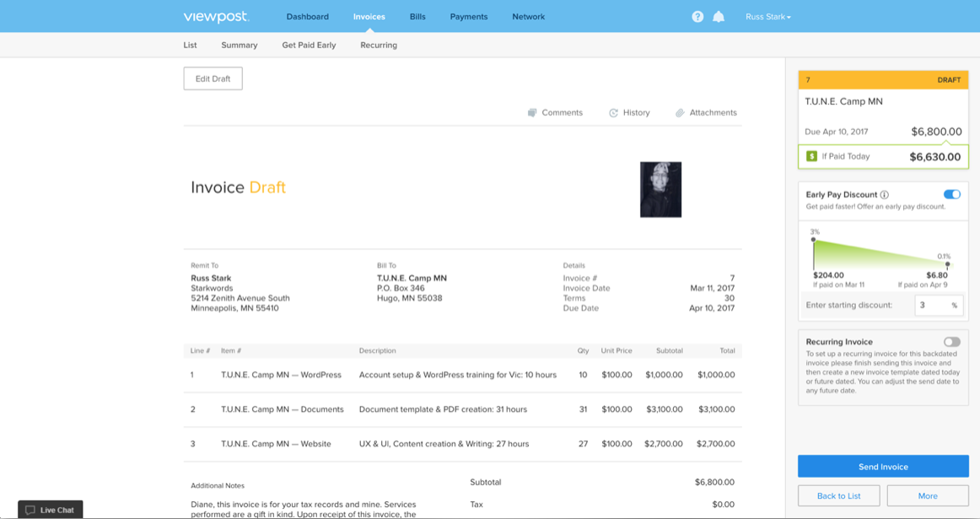This screenshot has height=519, width=980.
Task: Open Live Chat widget
Action: tap(51, 510)
